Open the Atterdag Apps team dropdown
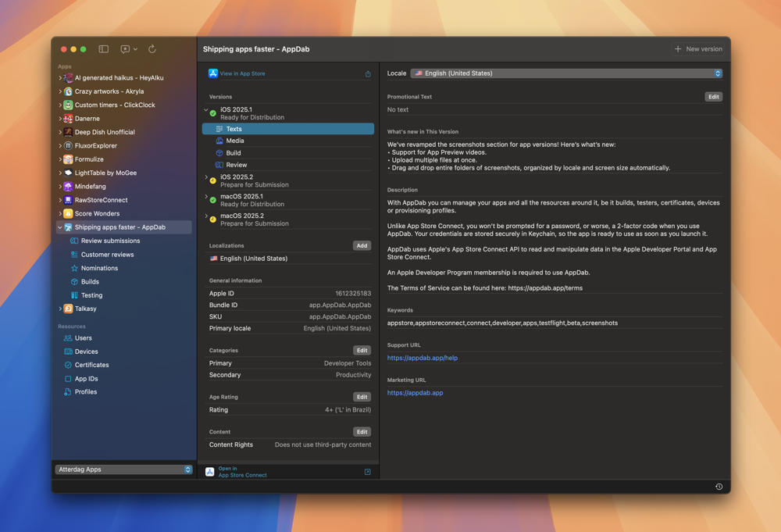Viewport: 781px width, 532px height. (x=123, y=470)
